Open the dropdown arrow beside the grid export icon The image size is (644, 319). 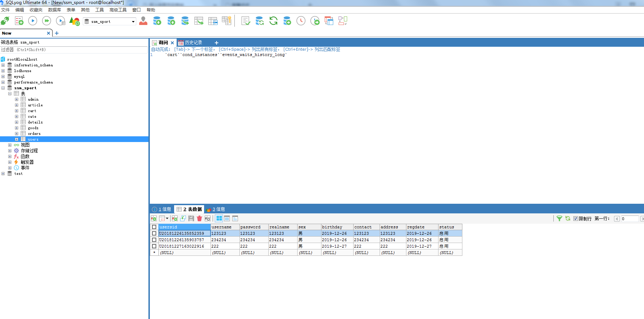click(167, 218)
